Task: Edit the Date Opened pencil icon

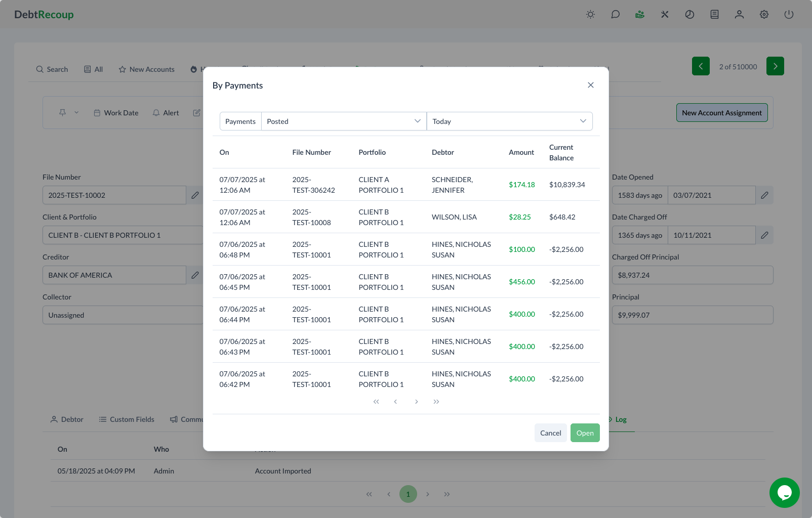Action: pyautogui.click(x=764, y=195)
